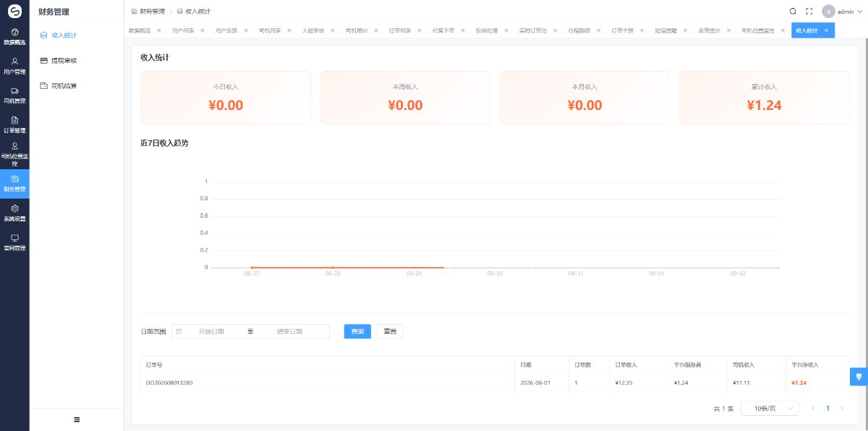Image resolution: width=868 pixels, height=431 pixels.
Task: Click the 累计收入 card
Action: click(x=764, y=98)
